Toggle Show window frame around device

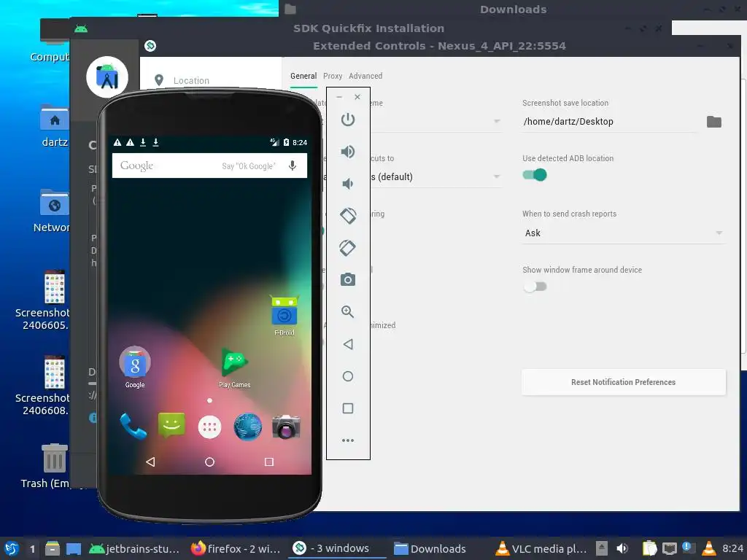point(535,287)
